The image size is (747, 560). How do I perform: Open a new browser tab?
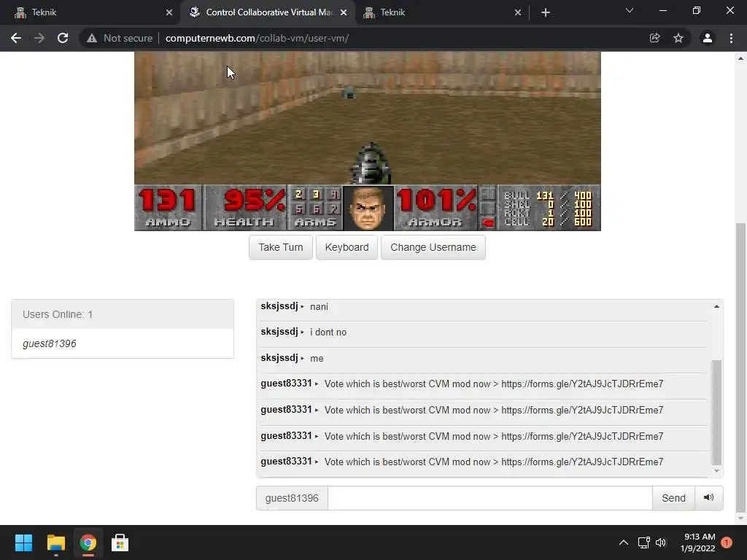tap(546, 12)
